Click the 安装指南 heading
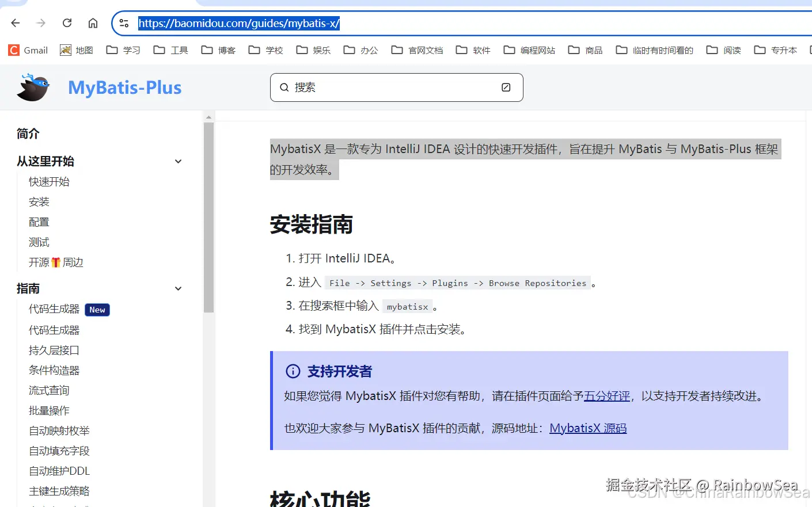 click(x=312, y=224)
